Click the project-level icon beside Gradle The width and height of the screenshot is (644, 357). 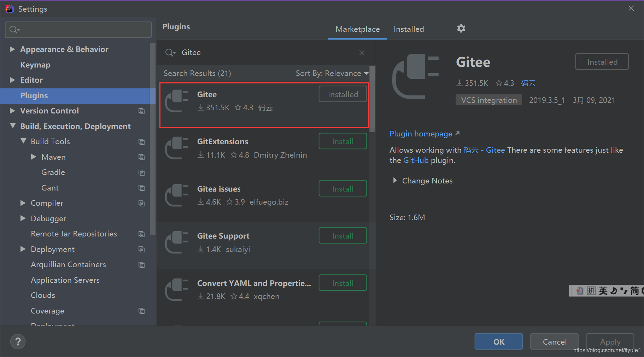[142, 172]
